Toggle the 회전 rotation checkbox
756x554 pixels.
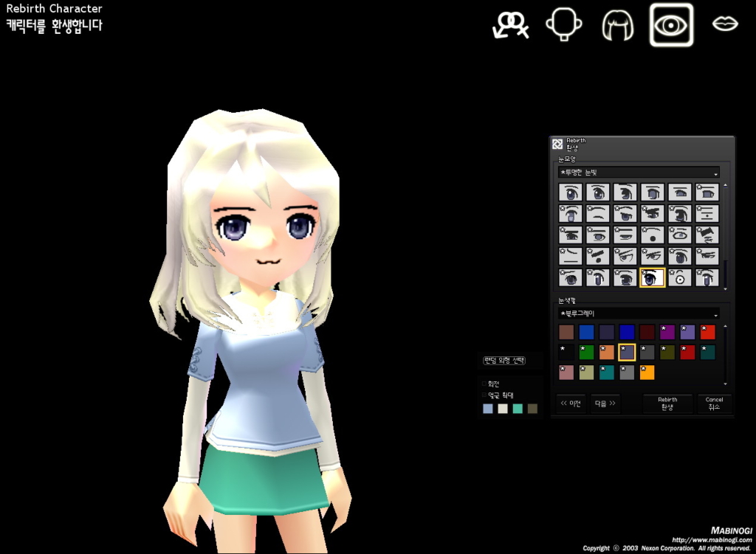click(484, 384)
